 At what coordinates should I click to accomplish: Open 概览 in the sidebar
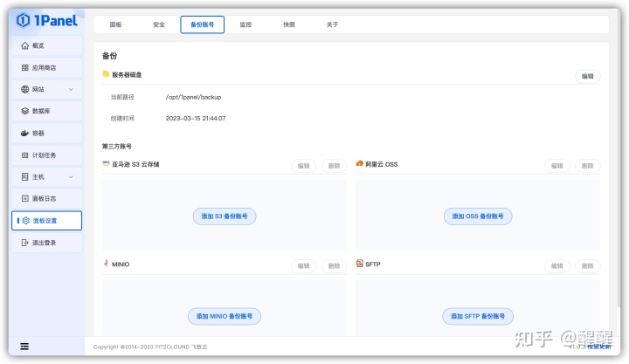pyautogui.click(x=47, y=45)
